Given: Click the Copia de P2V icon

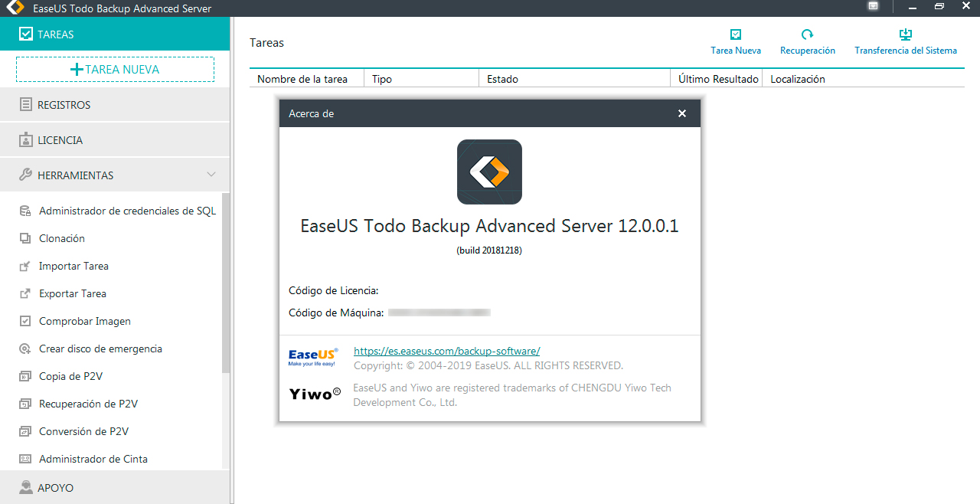Looking at the screenshot, I should coord(25,376).
